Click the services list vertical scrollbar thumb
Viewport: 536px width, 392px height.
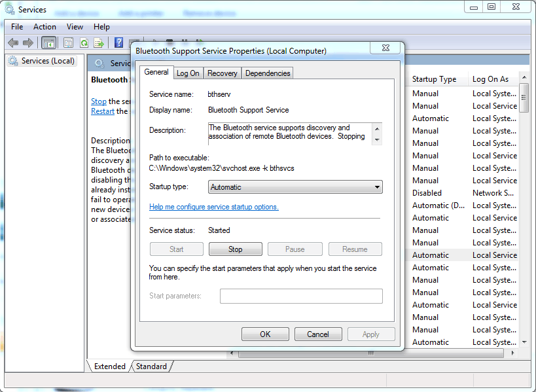tap(524, 98)
